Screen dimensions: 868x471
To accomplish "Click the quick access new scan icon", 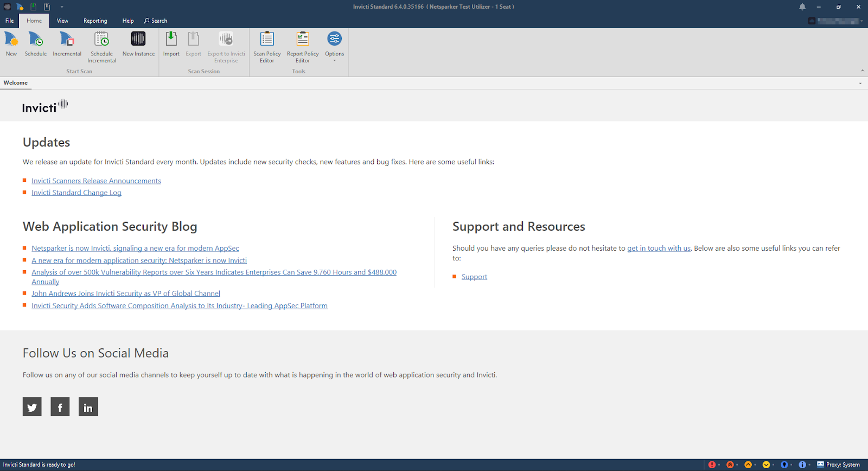I will tap(20, 7).
